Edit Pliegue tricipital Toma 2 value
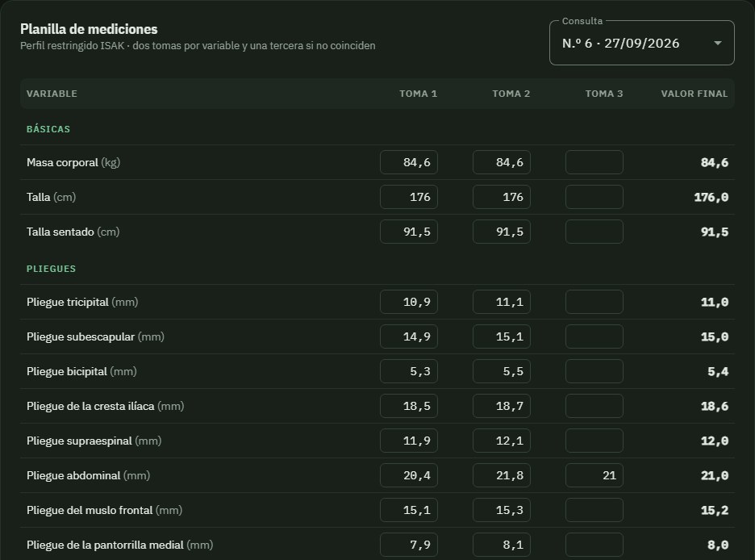755x560 pixels. point(502,302)
